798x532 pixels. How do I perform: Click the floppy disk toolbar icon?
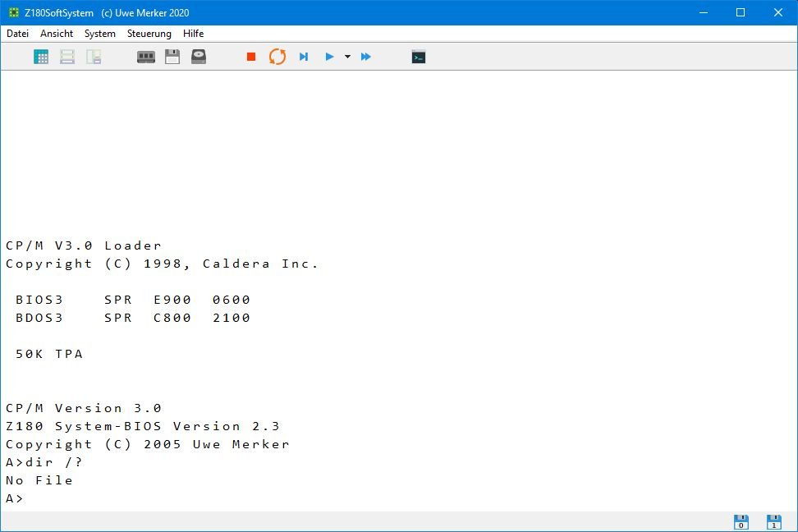(x=172, y=57)
